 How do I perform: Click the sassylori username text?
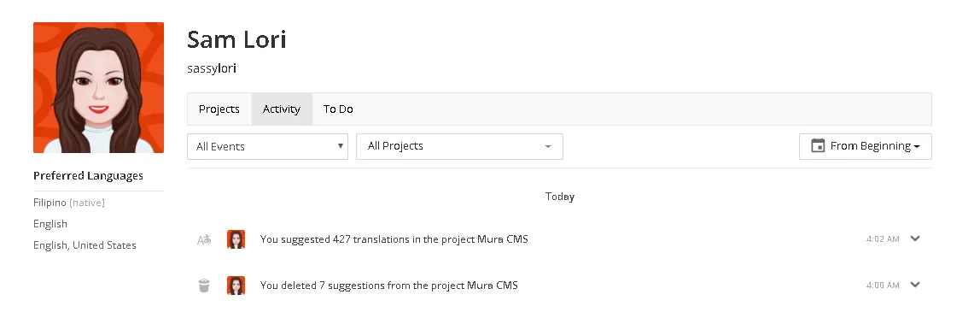tap(212, 68)
